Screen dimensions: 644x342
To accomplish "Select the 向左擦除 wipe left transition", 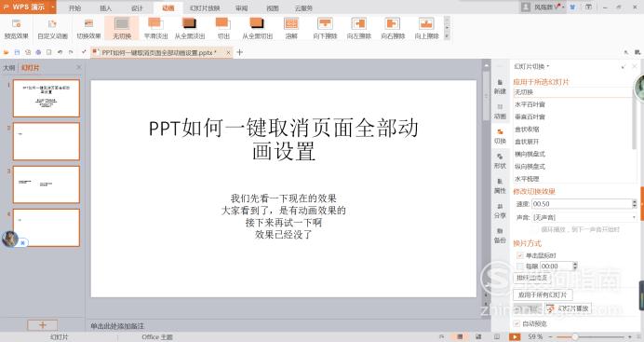I will click(358, 28).
